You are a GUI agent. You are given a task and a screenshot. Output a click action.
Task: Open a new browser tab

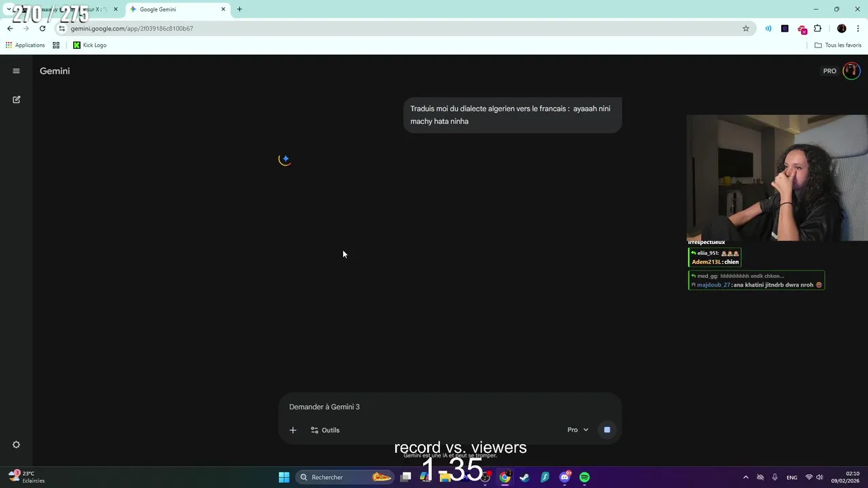click(x=239, y=9)
